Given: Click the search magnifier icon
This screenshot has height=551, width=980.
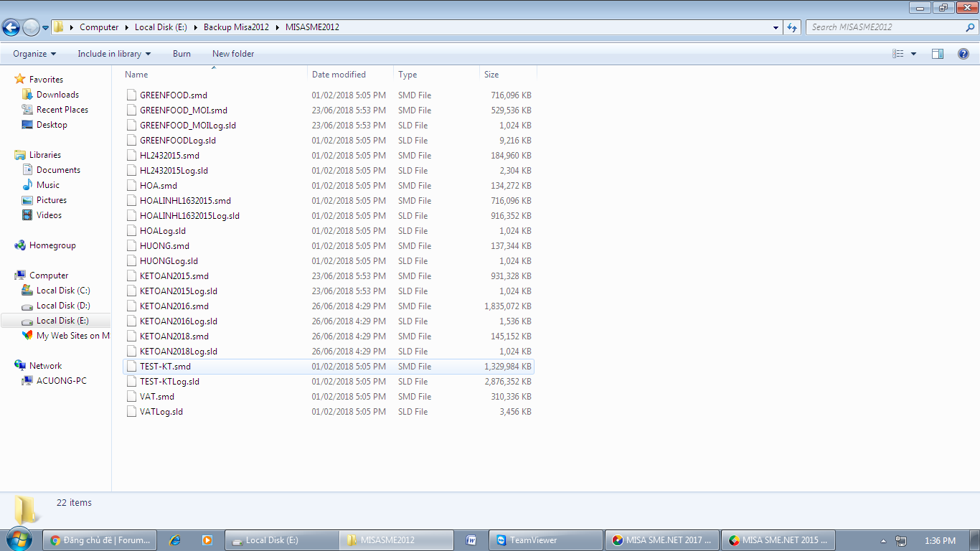Looking at the screenshot, I should click(x=970, y=27).
